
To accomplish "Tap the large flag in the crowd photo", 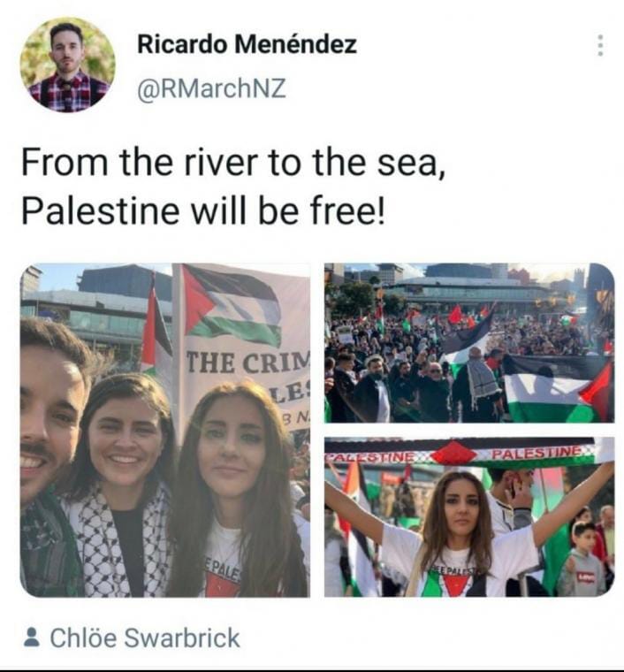I will tap(557, 390).
